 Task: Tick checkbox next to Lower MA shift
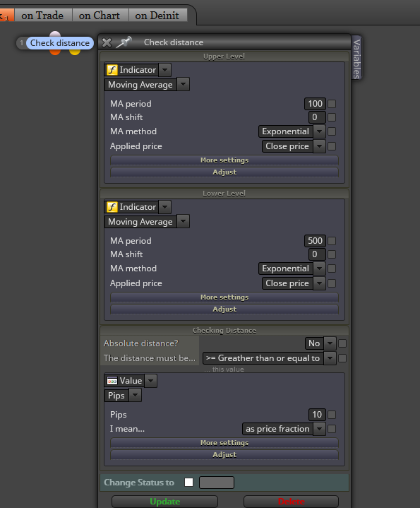pos(332,254)
